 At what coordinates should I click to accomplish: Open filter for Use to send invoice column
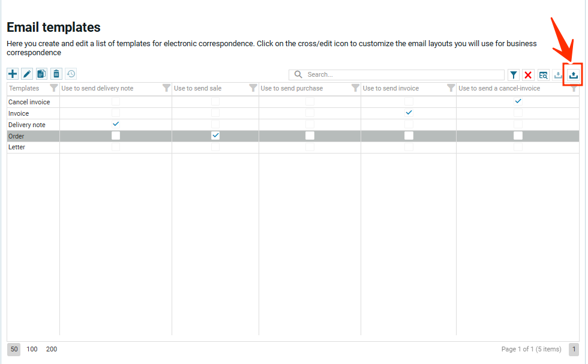pos(451,88)
